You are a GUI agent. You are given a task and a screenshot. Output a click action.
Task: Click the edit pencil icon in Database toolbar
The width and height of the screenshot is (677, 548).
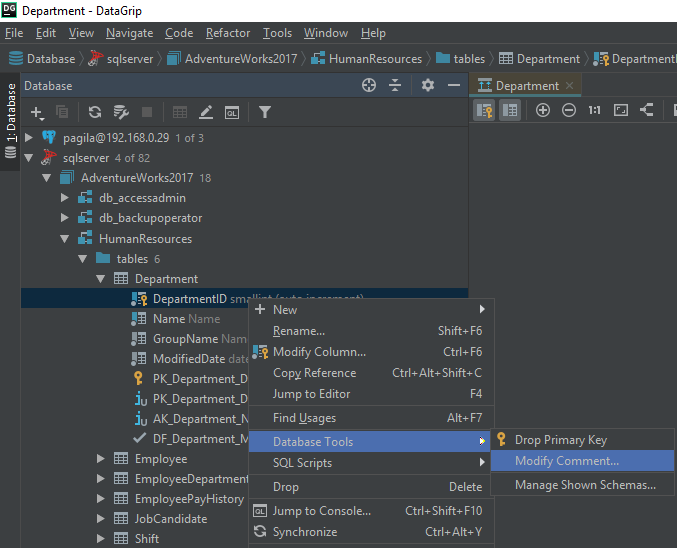[x=206, y=113]
